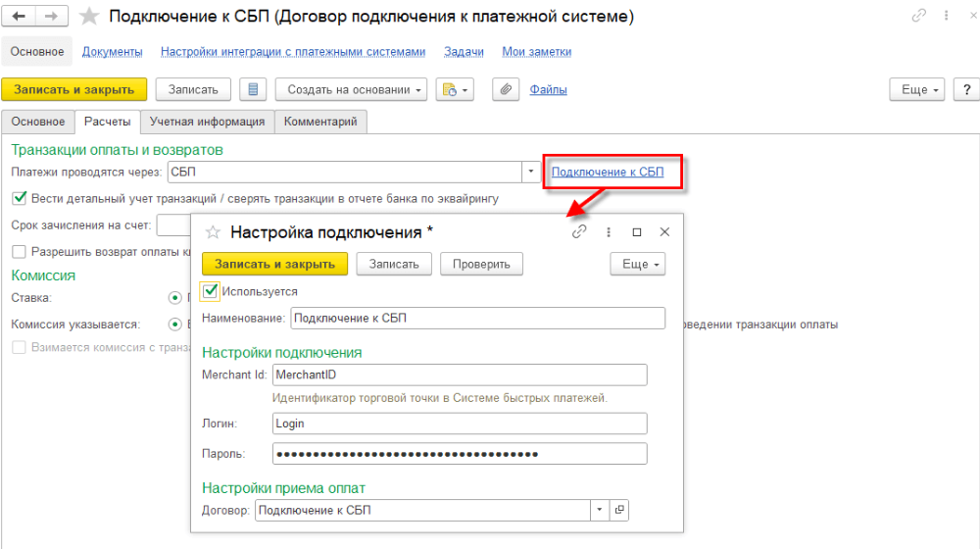Click the СБП payment system field

(345, 172)
